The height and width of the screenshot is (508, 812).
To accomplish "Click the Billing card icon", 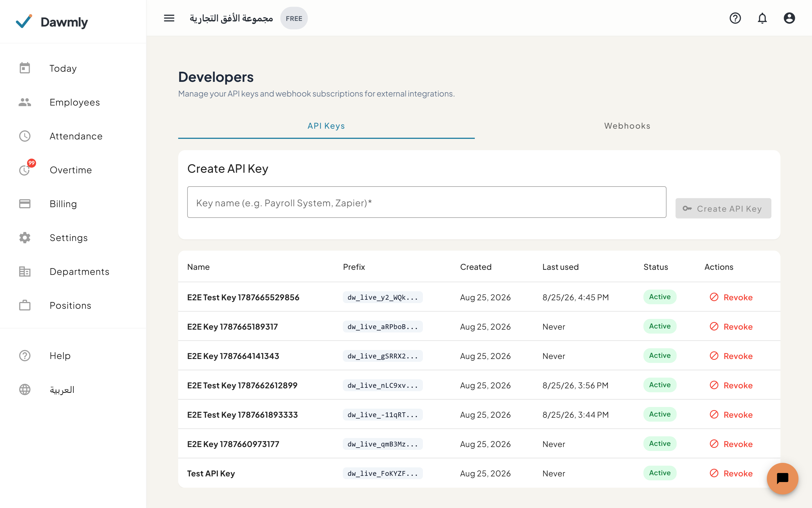I will click(25, 203).
